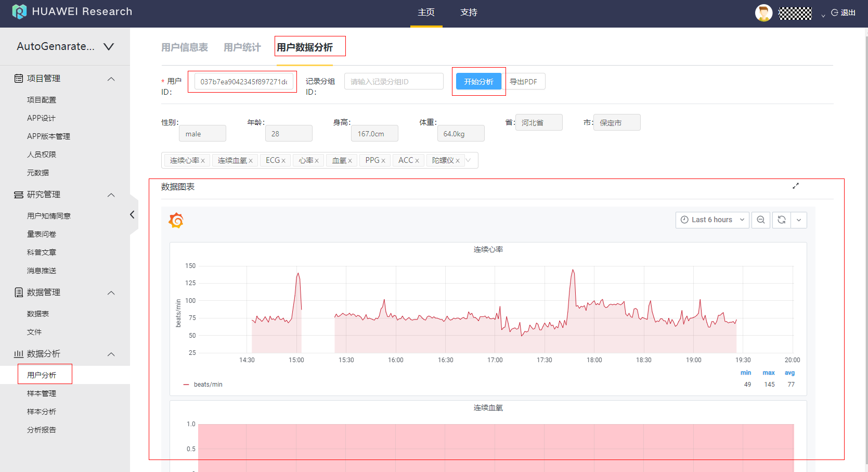Open the 主页 top navigation tab
The height and width of the screenshot is (472, 868).
coord(426,12)
